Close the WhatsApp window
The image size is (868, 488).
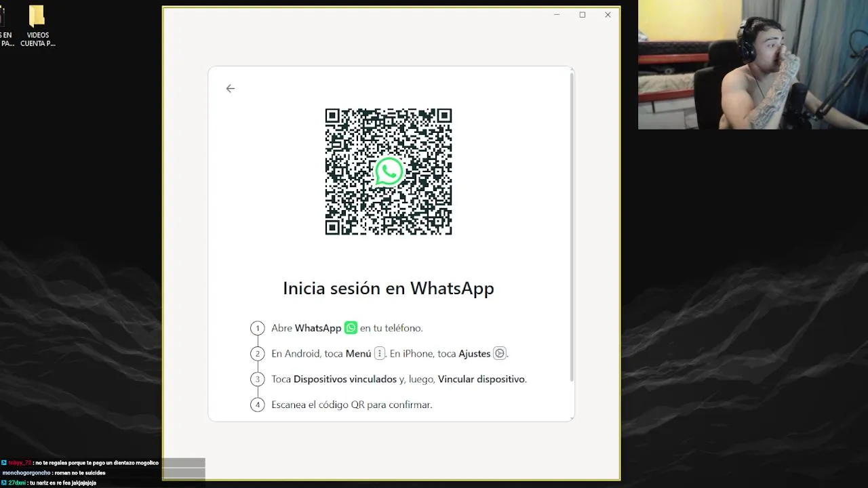(x=608, y=15)
